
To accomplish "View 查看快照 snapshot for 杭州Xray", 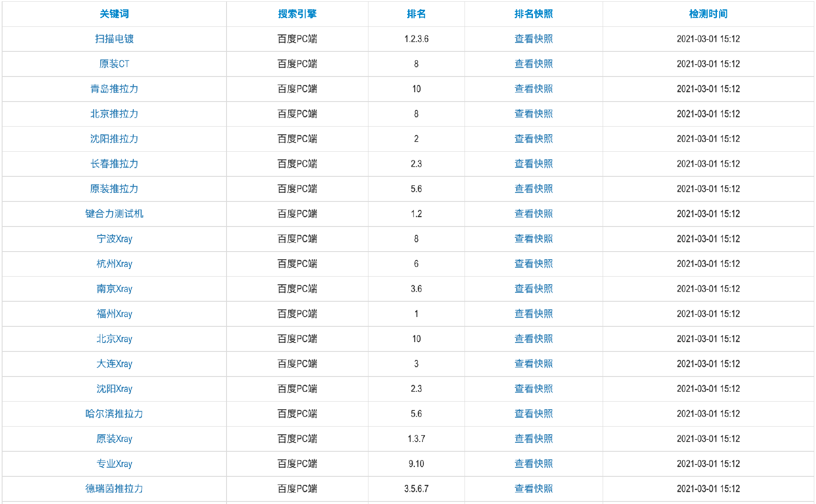I will (x=534, y=264).
